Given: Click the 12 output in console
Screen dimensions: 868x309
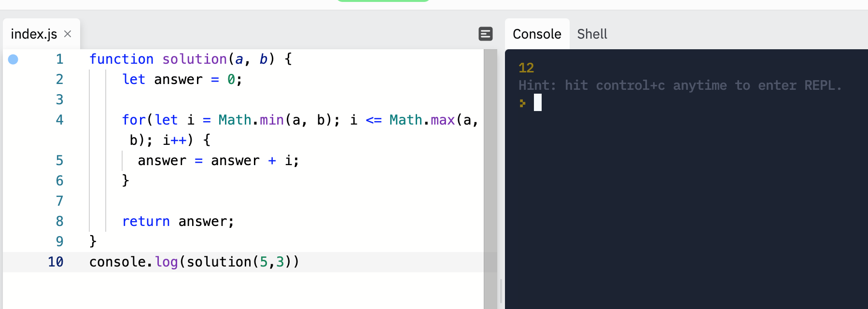Looking at the screenshot, I should (526, 68).
